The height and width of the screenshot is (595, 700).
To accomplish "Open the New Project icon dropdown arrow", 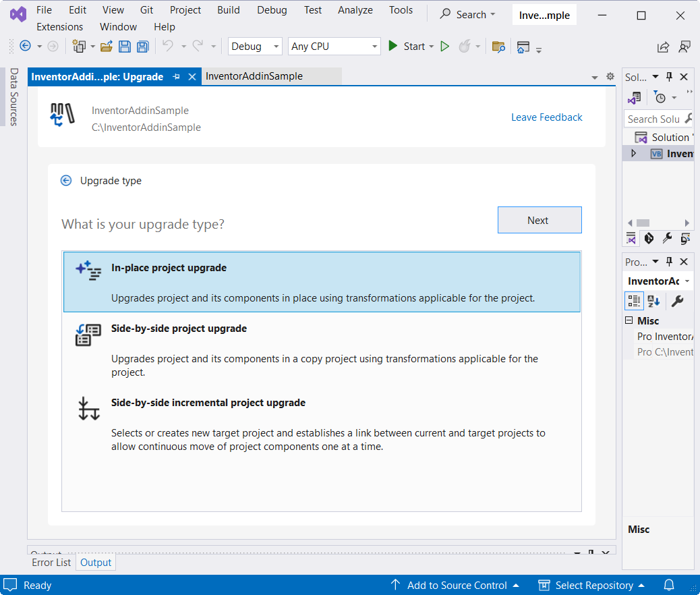I will point(93,47).
